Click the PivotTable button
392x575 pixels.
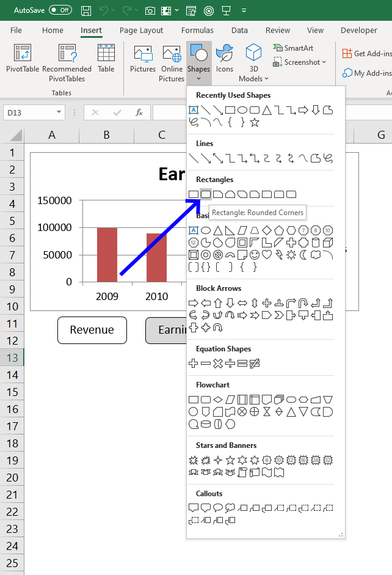click(23, 59)
